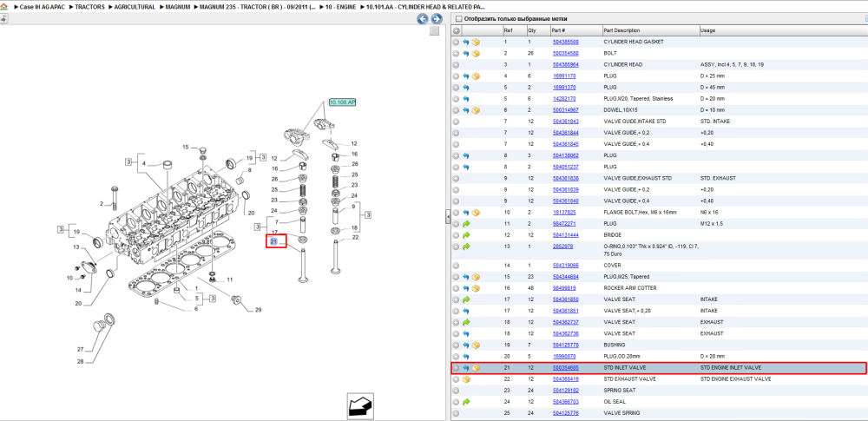Select callout 29 in the diagram
The height and width of the screenshot is (421, 868).
(x=258, y=310)
